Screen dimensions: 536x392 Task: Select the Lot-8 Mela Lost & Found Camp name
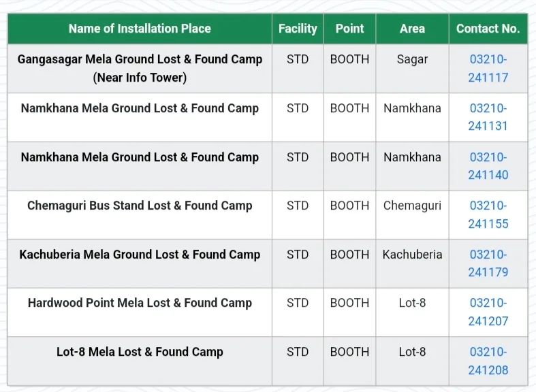point(140,352)
